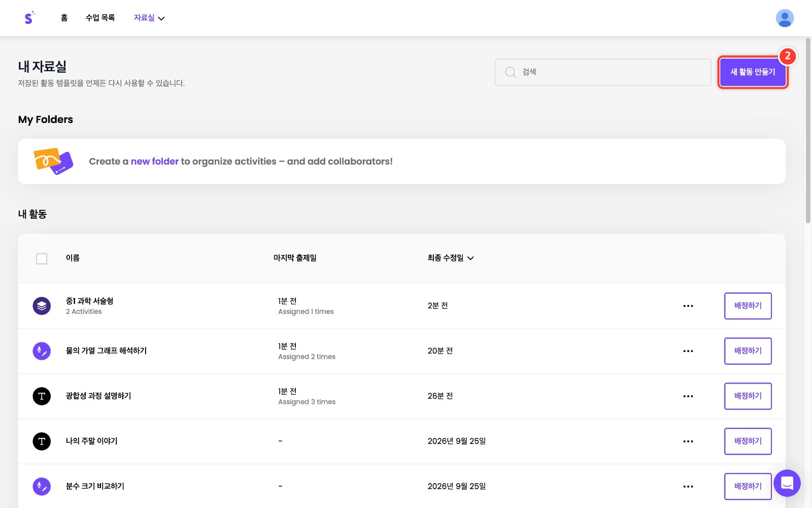Open the chat support bubble icon
This screenshot has height=508, width=812.
pos(787,483)
